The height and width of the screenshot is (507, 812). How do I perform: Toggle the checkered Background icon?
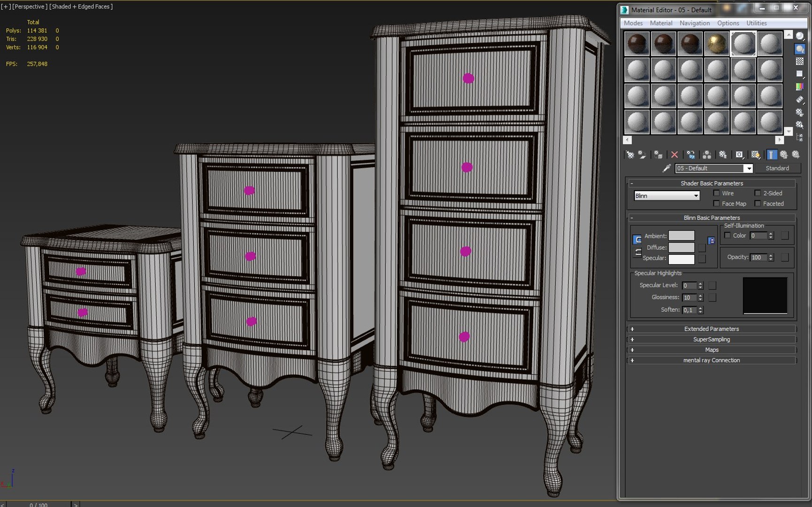[800, 61]
